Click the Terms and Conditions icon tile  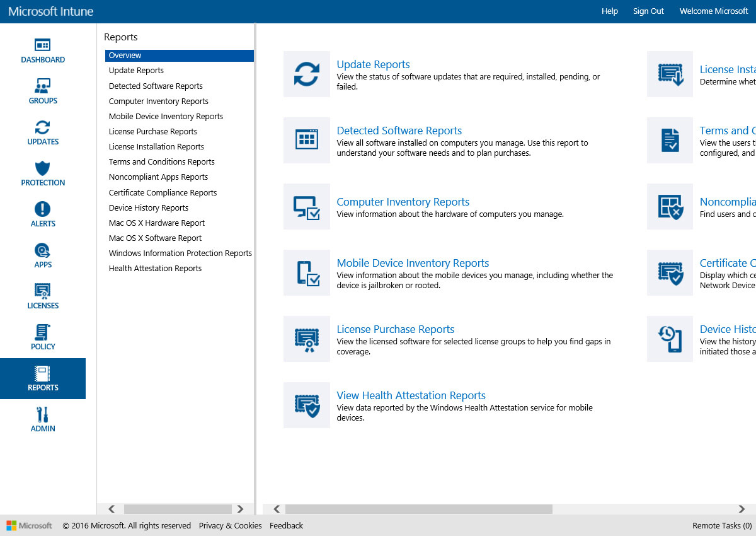(670, 140)
